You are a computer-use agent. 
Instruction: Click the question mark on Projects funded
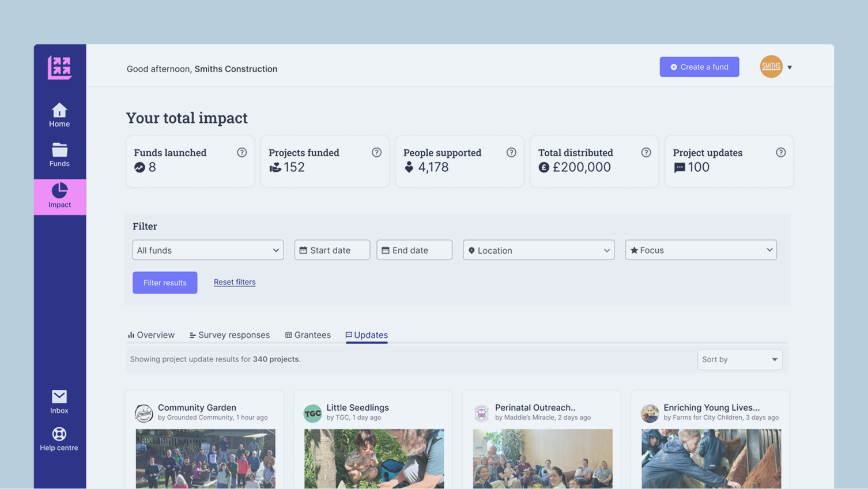click(x=376, y=152)
